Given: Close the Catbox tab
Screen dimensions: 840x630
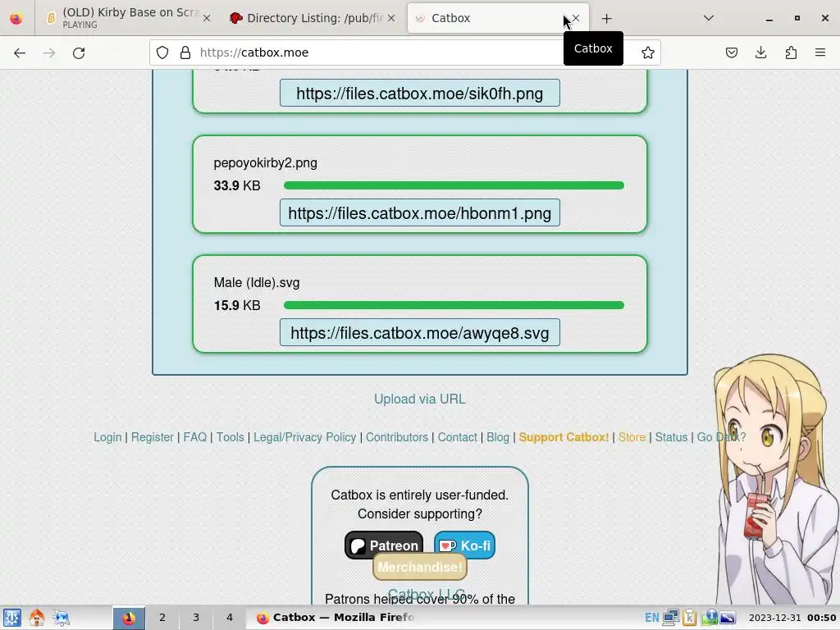Looking at the screenshot, I should (575, 18).
